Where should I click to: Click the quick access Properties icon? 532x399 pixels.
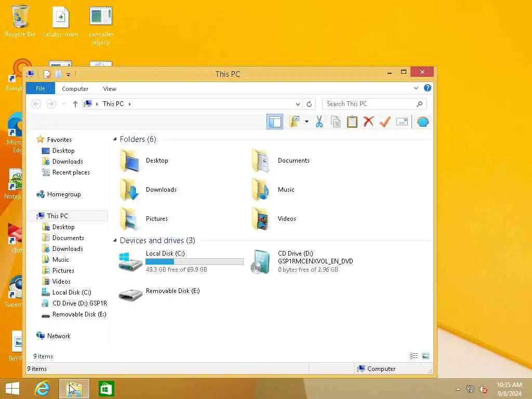point(47,74)
